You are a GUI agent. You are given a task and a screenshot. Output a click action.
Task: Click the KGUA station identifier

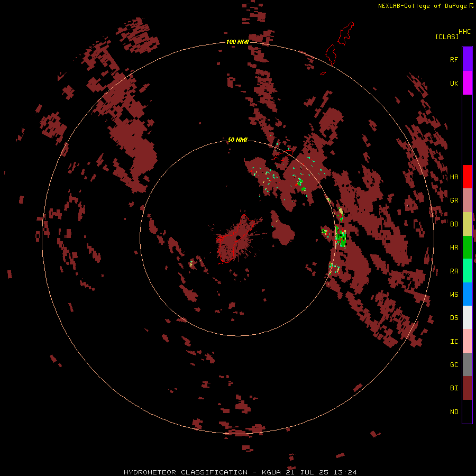pyautogui.click(x=271, y=472)
